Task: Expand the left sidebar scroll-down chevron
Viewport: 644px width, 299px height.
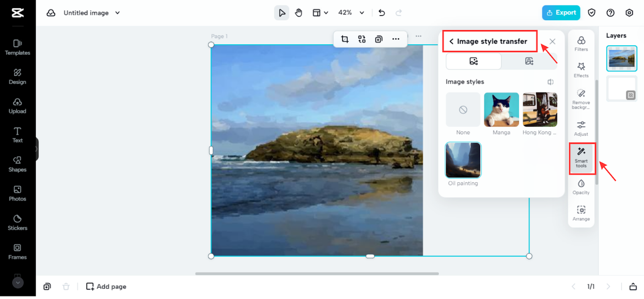Action: pos(18,283)
